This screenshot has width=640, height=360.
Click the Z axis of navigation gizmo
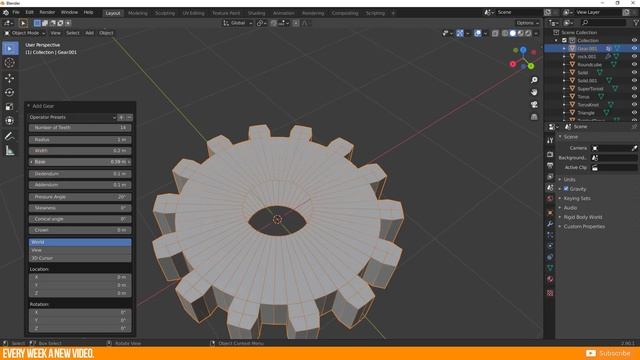point(523,50)
